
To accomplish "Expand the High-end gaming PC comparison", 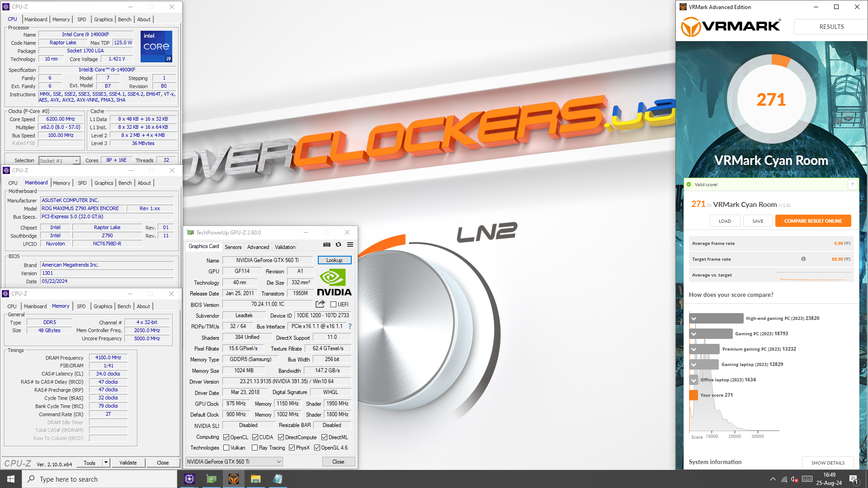I will click(693, 319).
